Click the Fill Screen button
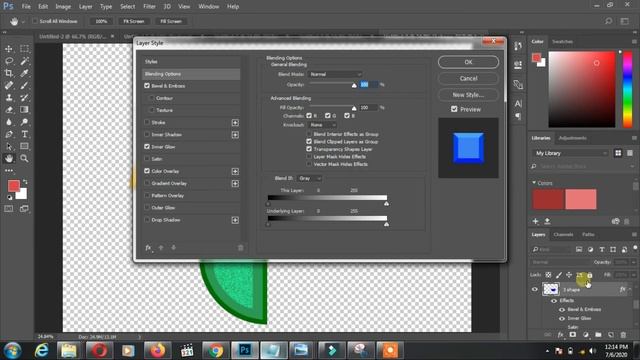Viewport: 640px width, 360px height. pos(171,21)
